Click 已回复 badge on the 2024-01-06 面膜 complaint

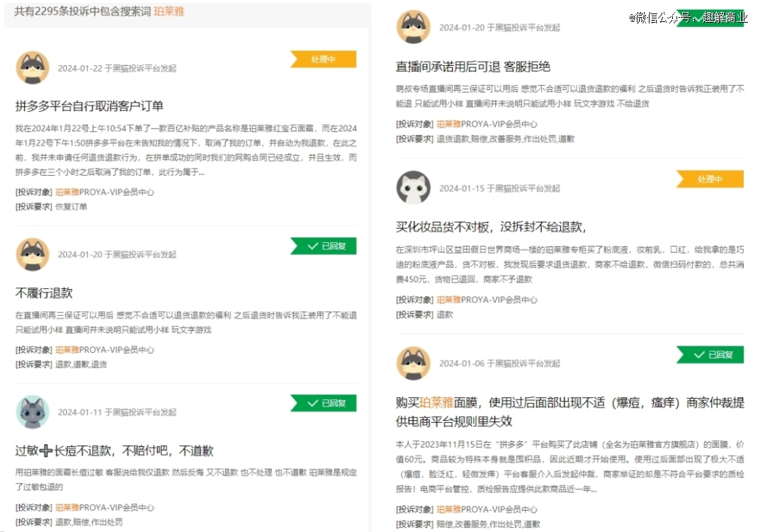pyautogui.click(x=710, y=354)
